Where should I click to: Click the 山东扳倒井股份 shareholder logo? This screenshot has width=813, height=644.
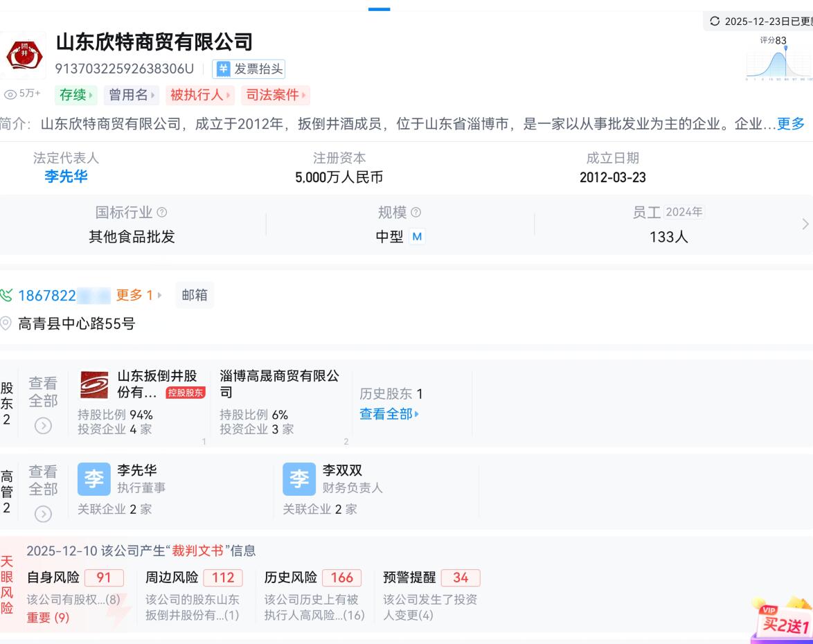point(94,384)
